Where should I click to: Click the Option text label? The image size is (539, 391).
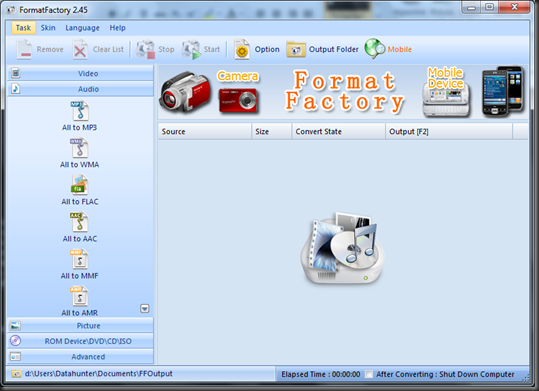[x=267, y=50]
